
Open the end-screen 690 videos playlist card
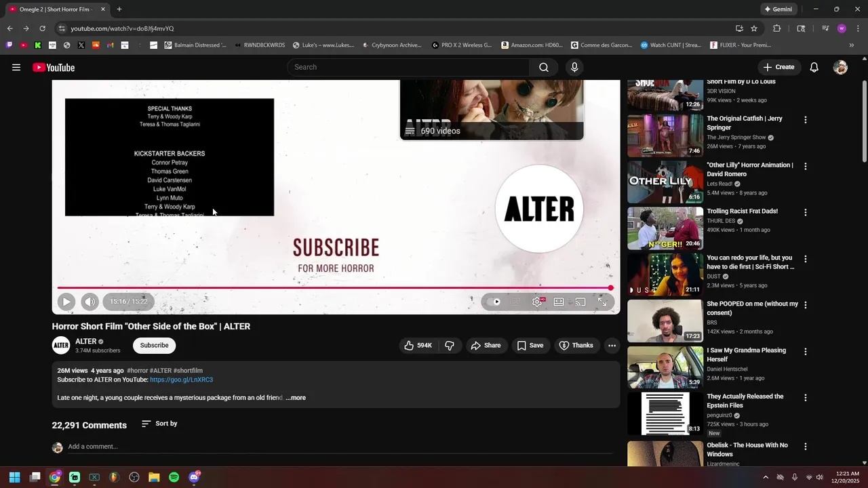coord(492,110)
